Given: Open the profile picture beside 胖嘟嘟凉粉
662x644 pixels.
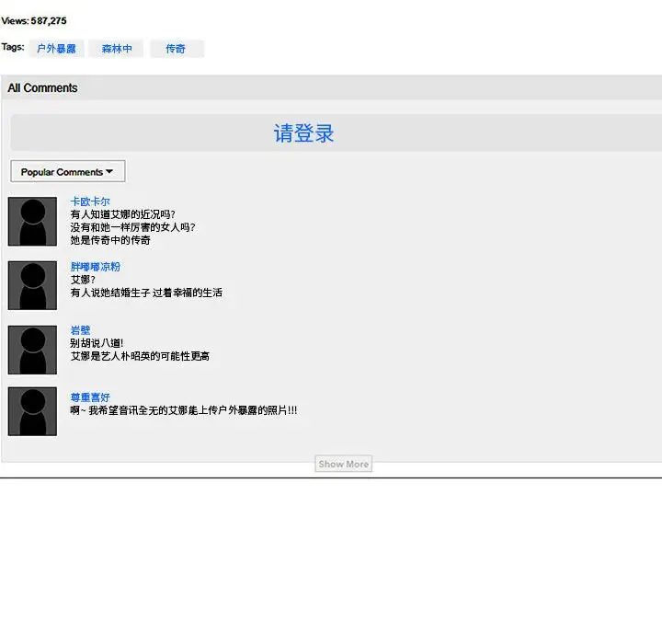Looking at the screenshot, I should coord(32,285).
